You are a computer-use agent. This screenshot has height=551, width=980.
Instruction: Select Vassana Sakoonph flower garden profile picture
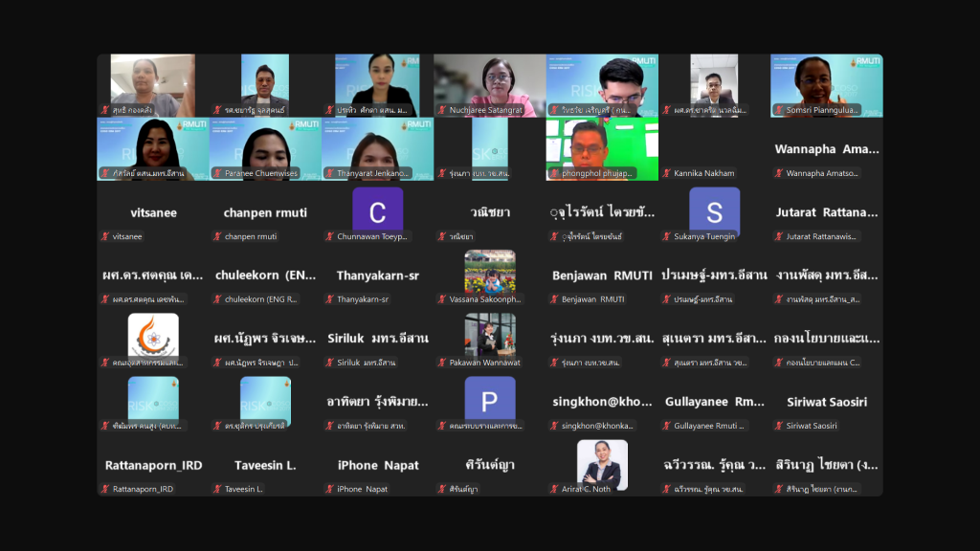tap(489, 272)
